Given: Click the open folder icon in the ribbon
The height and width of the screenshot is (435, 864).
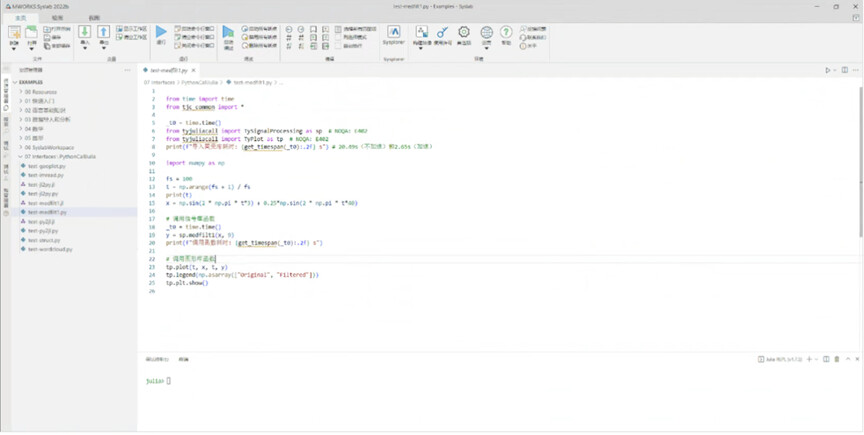Looking at the screenshot, I should (31, 32).
